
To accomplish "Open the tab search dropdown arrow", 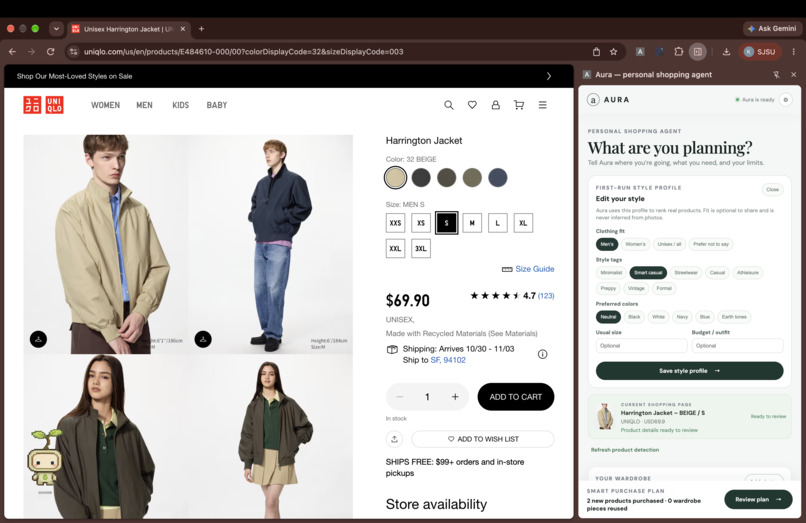I will click(x=56, y=29).
